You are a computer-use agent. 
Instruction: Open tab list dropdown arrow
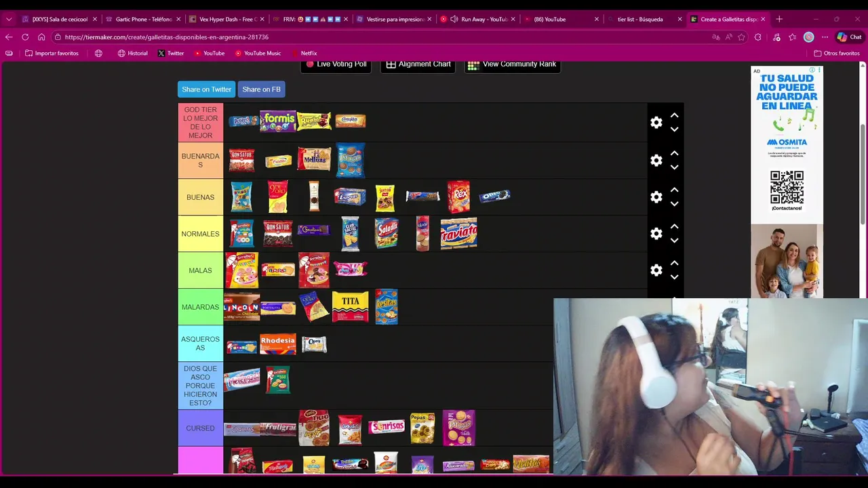tap(9, 19)
